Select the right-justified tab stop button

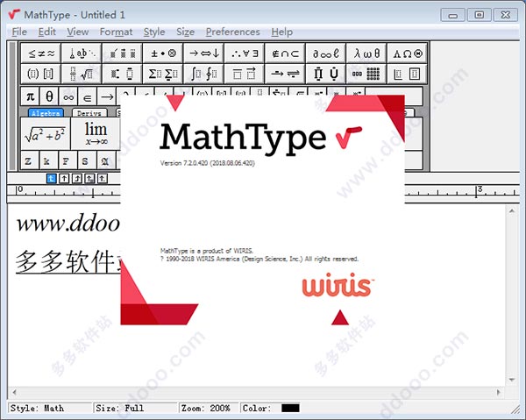point(77,179)
